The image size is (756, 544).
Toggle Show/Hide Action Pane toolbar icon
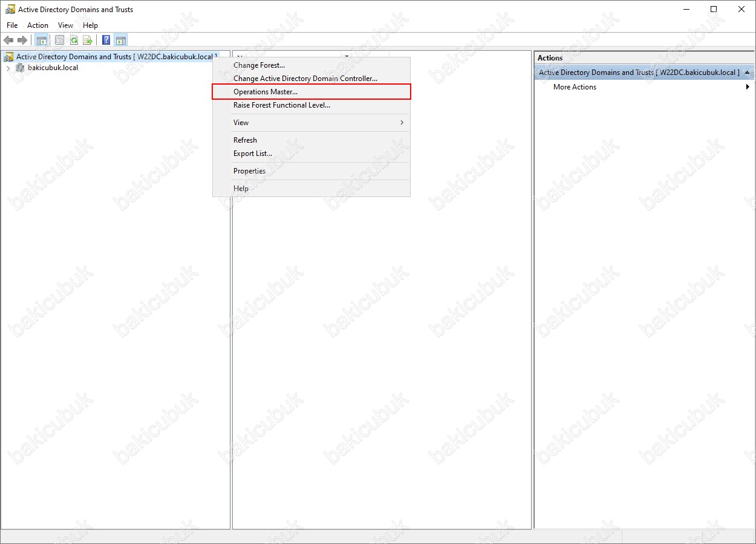coord(120,40)
